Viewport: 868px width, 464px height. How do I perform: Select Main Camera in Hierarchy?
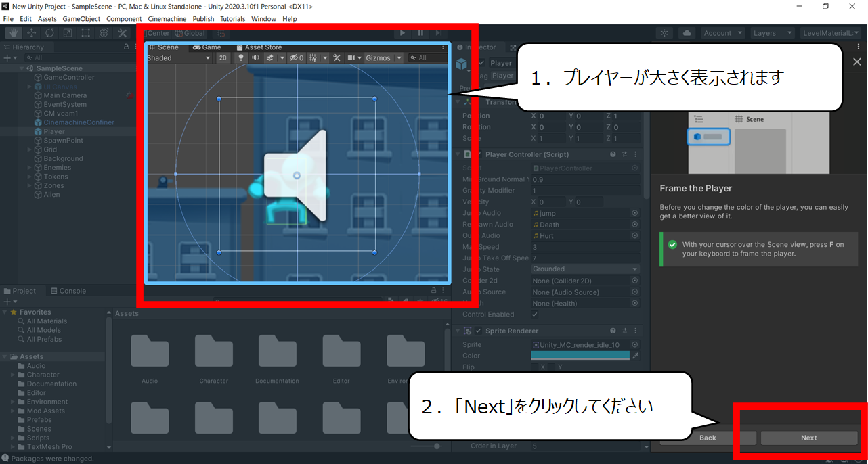(65, 95)
